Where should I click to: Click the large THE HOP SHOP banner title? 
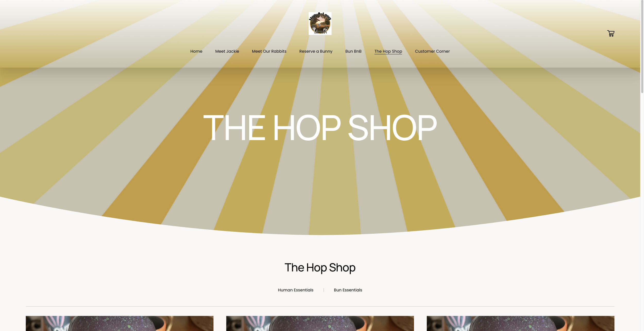320,128
